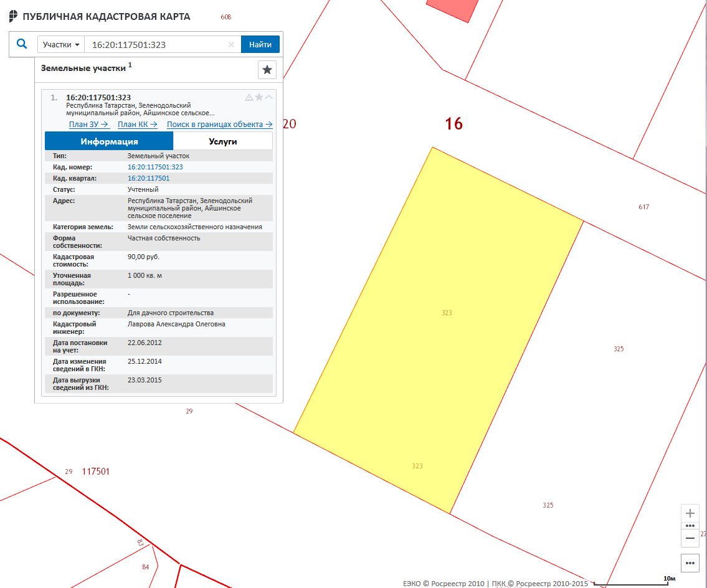
Task: Zoom in the map with plus button
Action: [x=690, y=514]
